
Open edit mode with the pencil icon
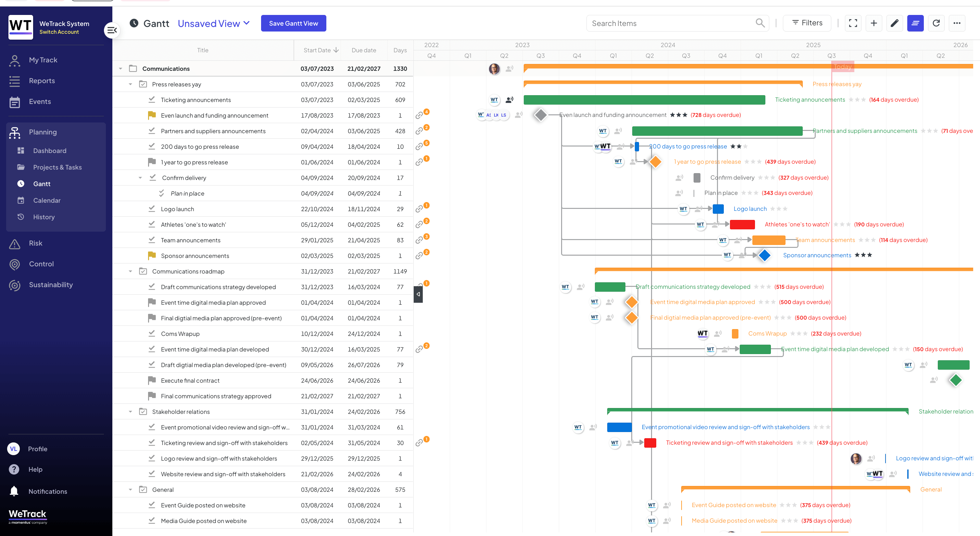894,23
